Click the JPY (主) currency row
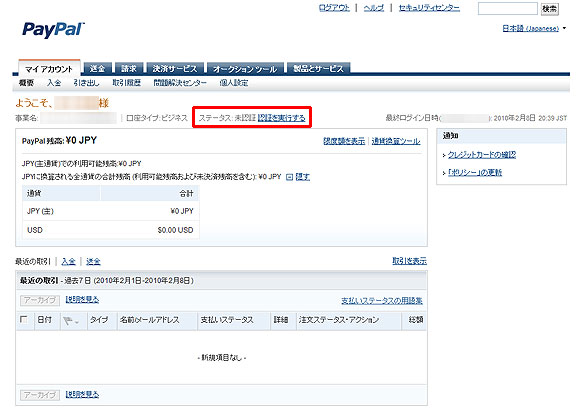Image resolution: width=580 pixels, height=413 pixels. pyautogui.click(x=111, y=211)
